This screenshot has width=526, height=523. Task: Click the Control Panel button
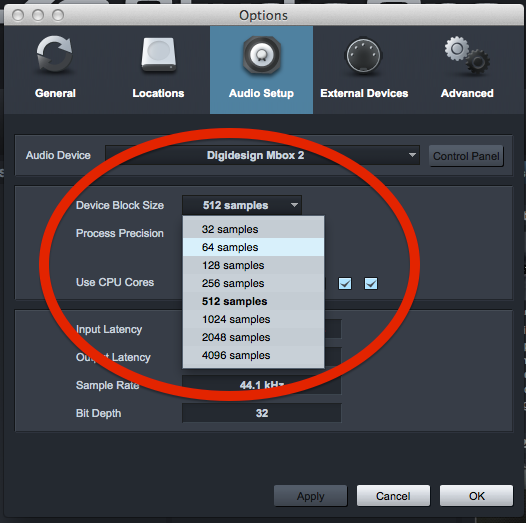(466, 156)
